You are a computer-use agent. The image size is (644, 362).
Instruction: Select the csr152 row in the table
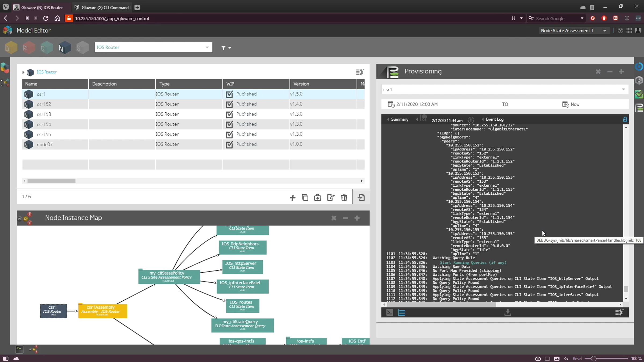tap(44, 104)
